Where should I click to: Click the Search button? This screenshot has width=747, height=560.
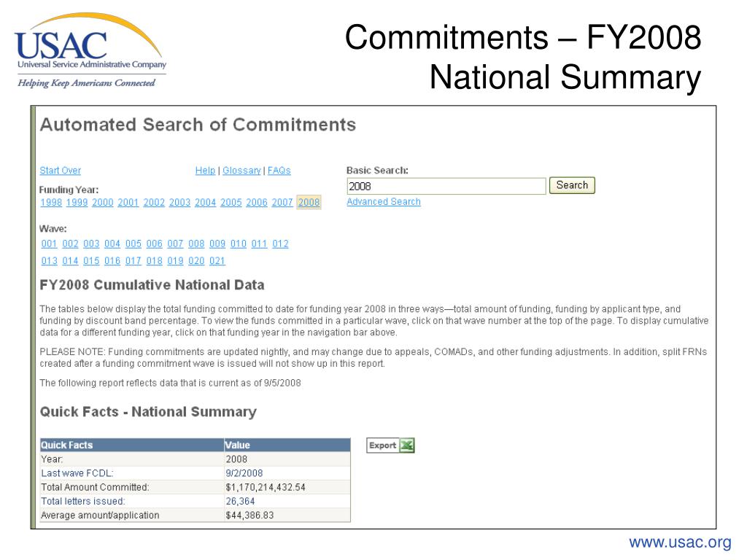(572, 185)
